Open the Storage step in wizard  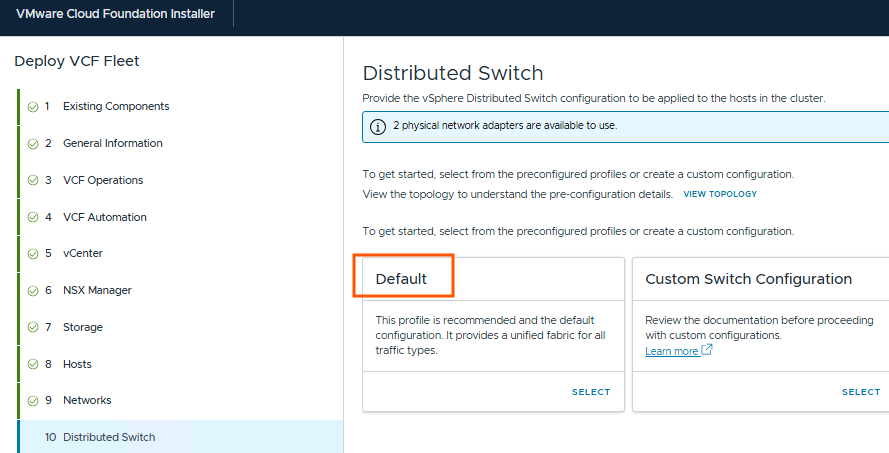point(82,327)
